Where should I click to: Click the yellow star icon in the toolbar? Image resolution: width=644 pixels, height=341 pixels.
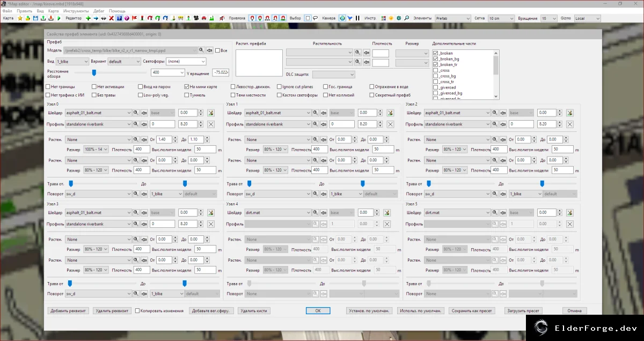pos(20,18)
